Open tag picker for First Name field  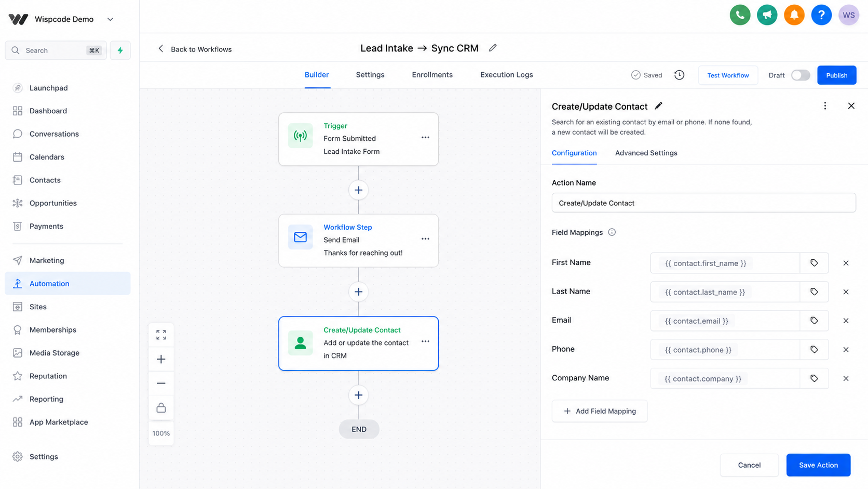pos(814,263)
